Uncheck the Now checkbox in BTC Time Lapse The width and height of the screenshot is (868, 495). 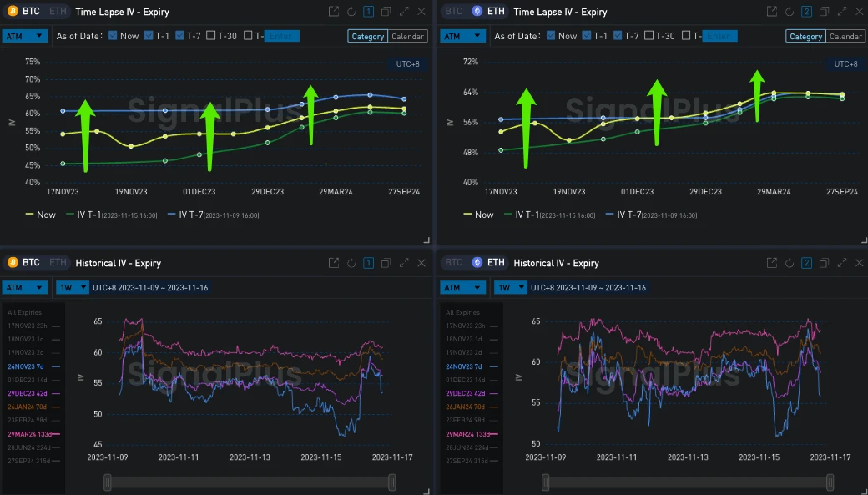point(112,36)
